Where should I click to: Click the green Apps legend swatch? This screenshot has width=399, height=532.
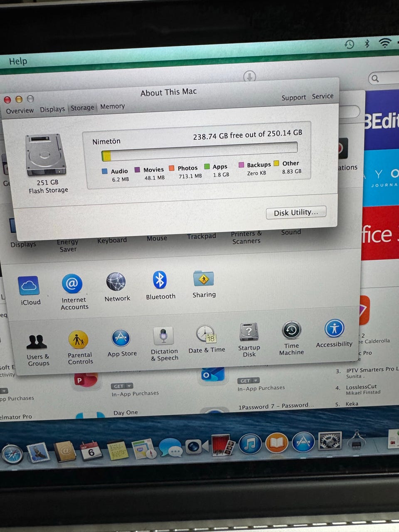pyautogui.click(x=207, y=167)
